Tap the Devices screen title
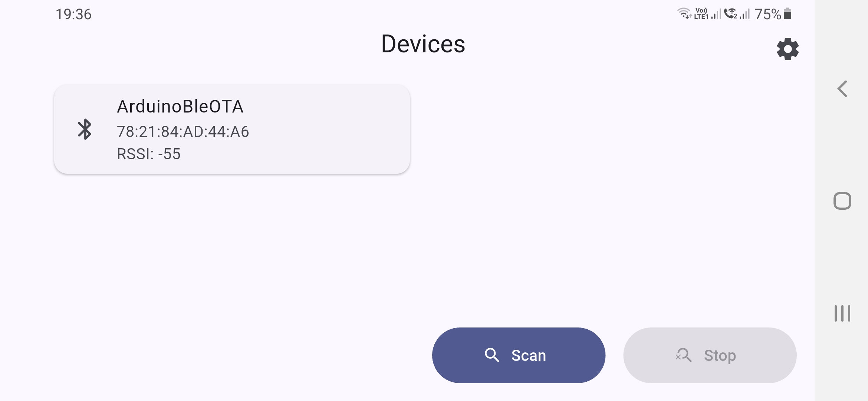868x401 pixels. pyautogui.click(x=423, y=44)
